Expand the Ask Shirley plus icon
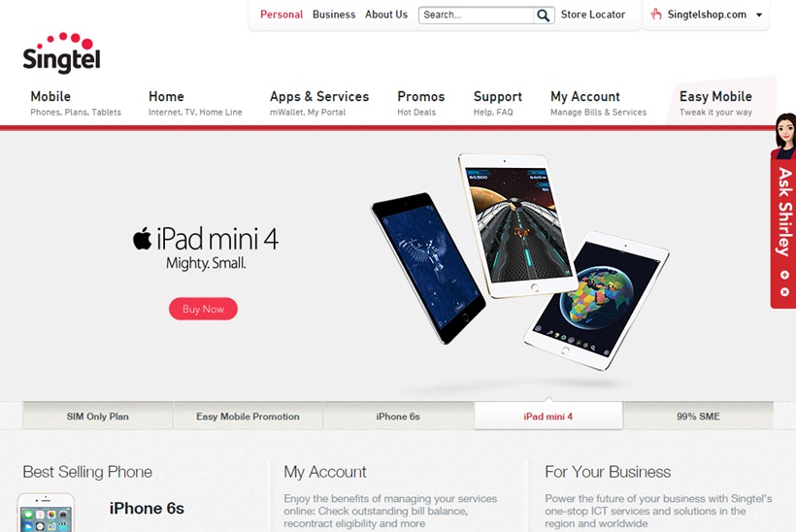Screen dimensions: 796x532 (x=784, y=275)
